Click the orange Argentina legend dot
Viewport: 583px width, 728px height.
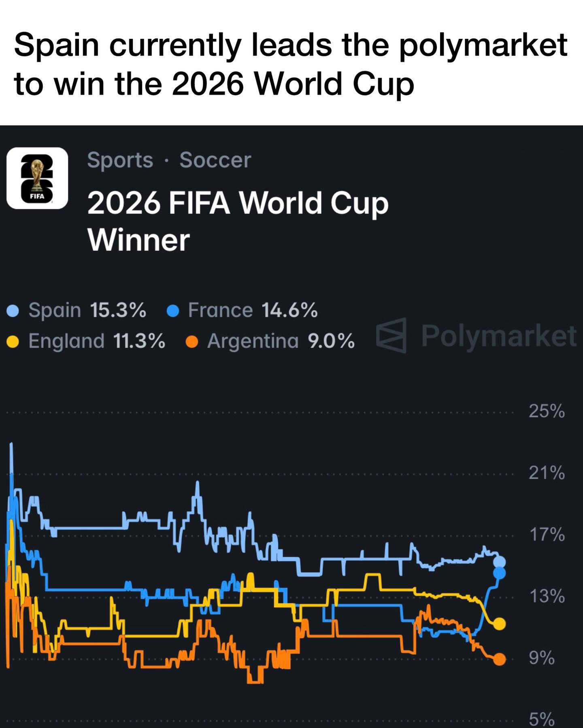[x=191, y=342]
